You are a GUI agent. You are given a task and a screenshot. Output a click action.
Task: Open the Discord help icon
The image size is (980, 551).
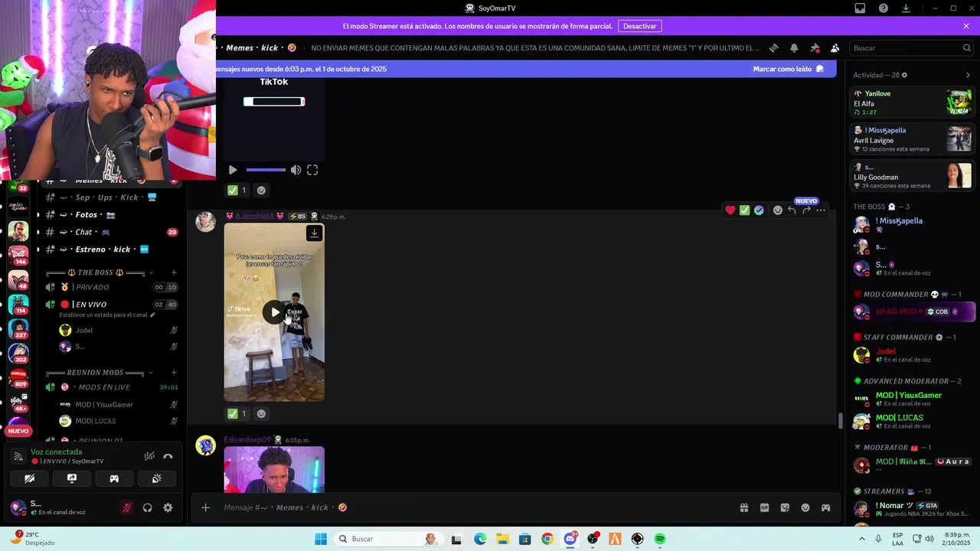(x=884, y=8)
